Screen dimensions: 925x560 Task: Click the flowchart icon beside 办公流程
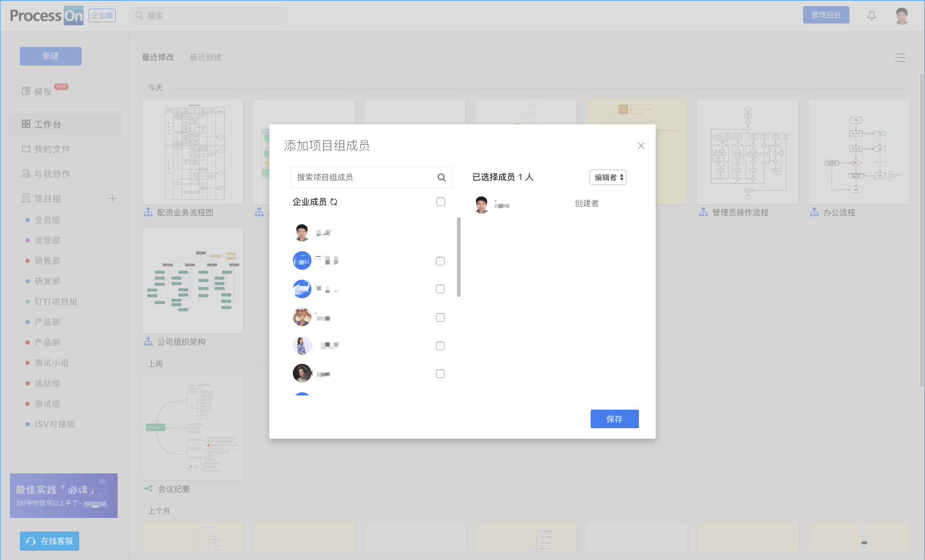click(814, 212)
